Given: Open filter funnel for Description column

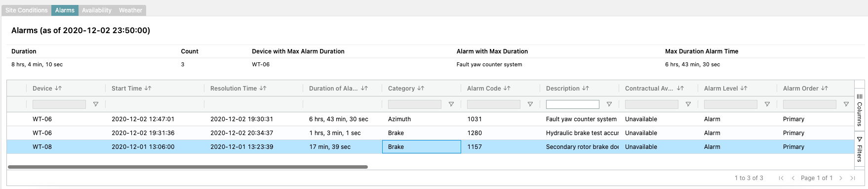Looking at the screenshot, I should tap(609, 104).
